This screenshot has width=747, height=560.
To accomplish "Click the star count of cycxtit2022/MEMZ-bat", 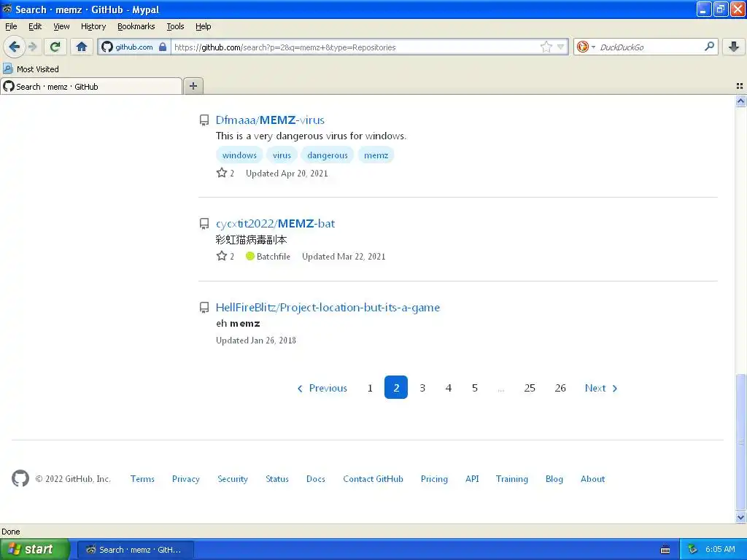I will [225, 256].
